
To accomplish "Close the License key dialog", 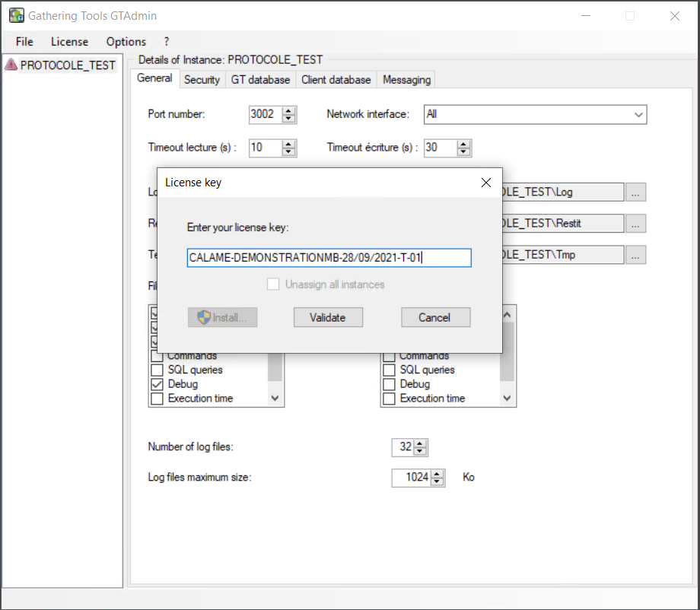I will coord(486,182).
